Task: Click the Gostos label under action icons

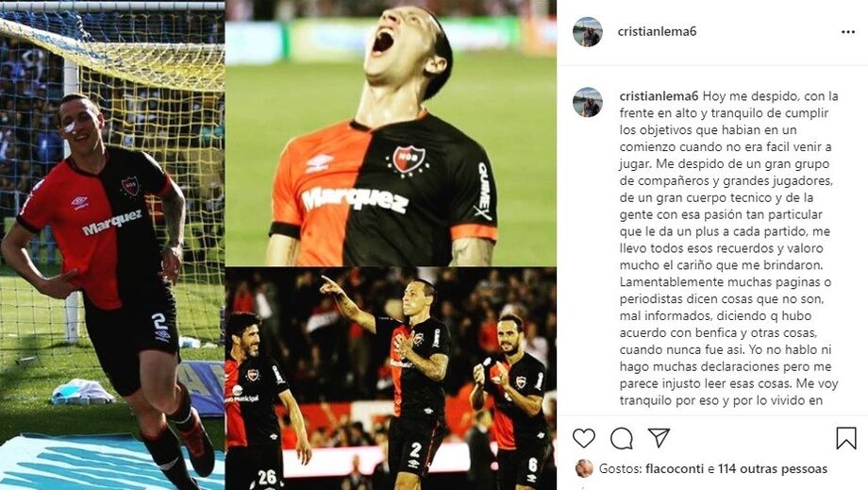Action: pos(621,469)
